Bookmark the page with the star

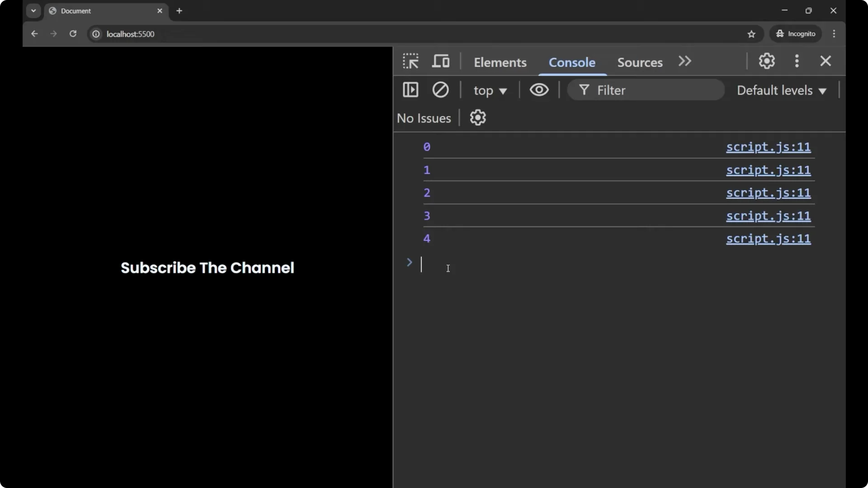pos(752,34)
